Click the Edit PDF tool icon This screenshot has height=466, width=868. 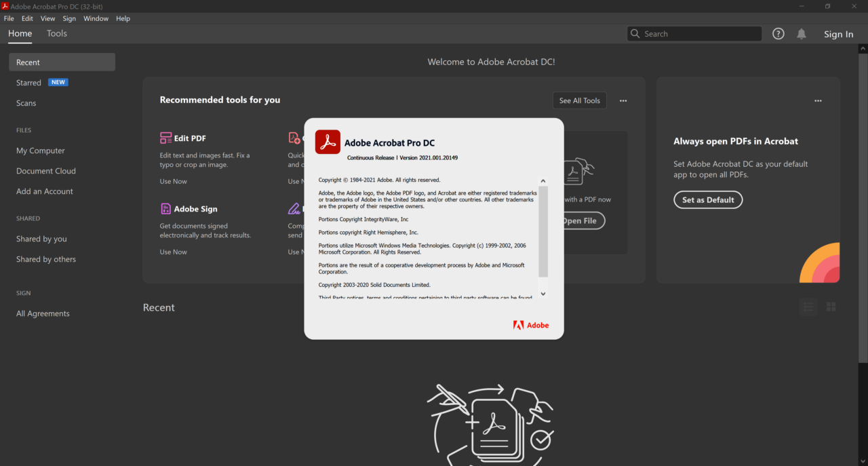tap(166, 138)
